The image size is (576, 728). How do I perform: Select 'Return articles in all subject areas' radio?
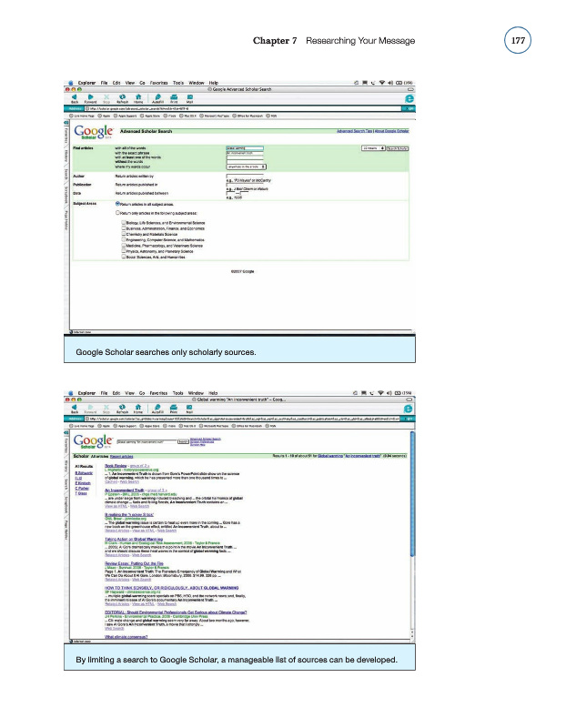click(117, 204)
